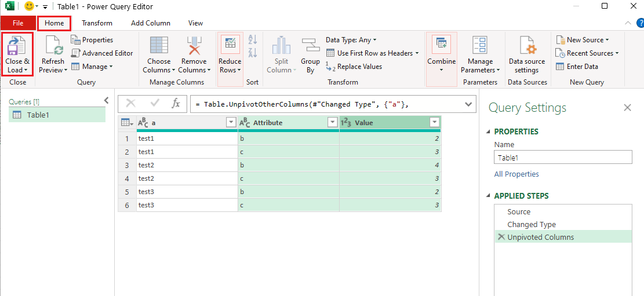Collapse the APPLIED STEPS section

tap(488, 196)
